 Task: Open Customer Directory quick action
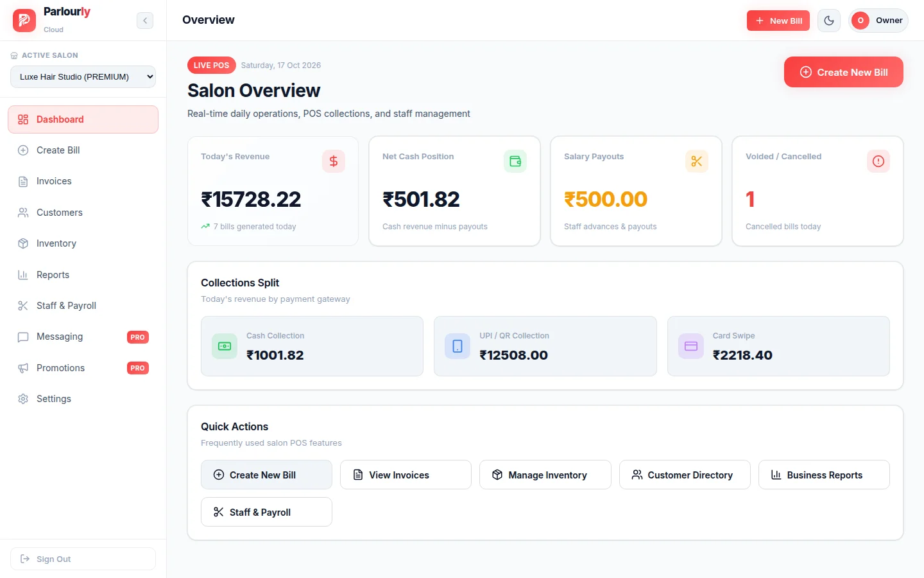tap(685, 475)
